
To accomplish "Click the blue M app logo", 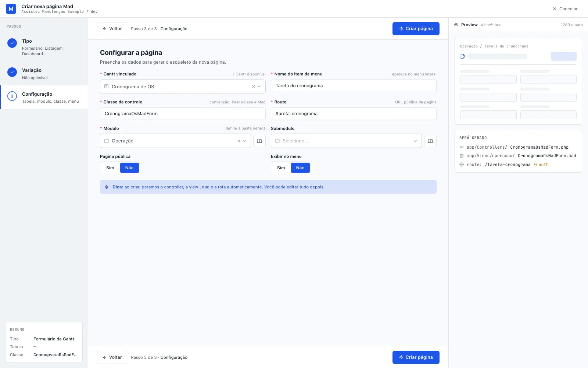I will [11, 9].
